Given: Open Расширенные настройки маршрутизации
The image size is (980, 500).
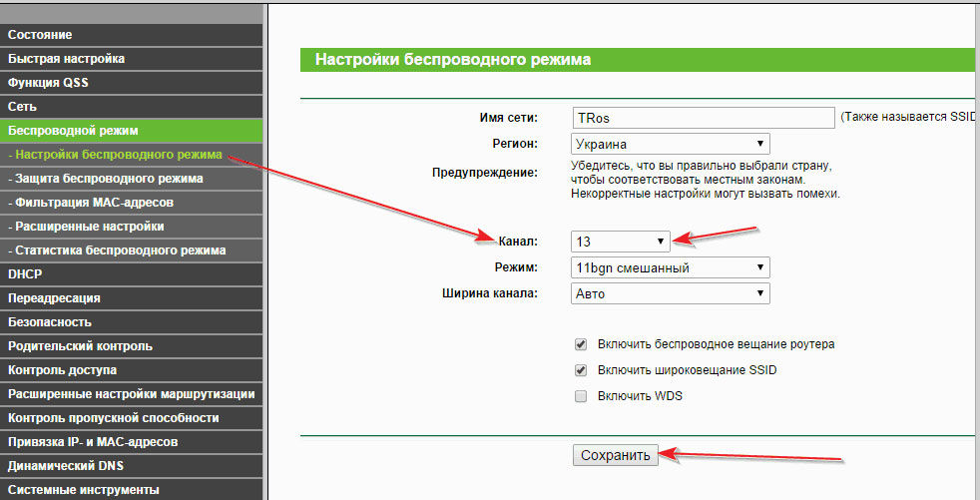Looking at the screenshot, I should pyautogui.click(x=132, y=394).
